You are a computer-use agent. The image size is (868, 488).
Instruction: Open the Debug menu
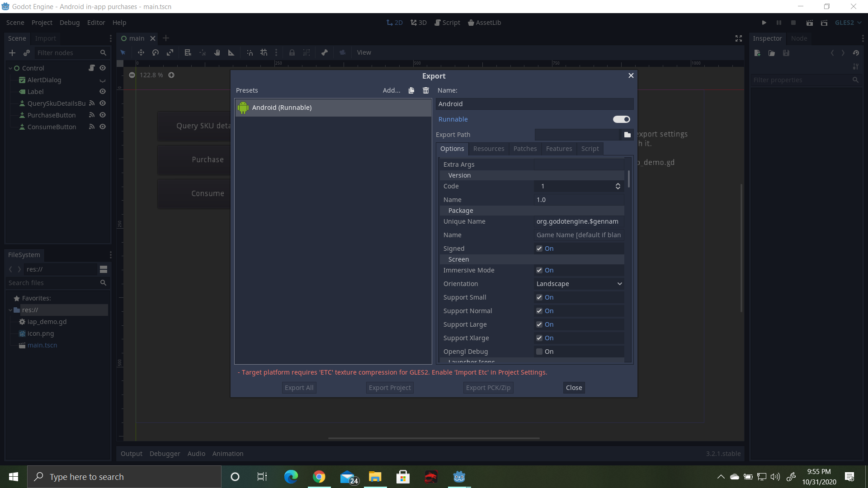[70, 23]
